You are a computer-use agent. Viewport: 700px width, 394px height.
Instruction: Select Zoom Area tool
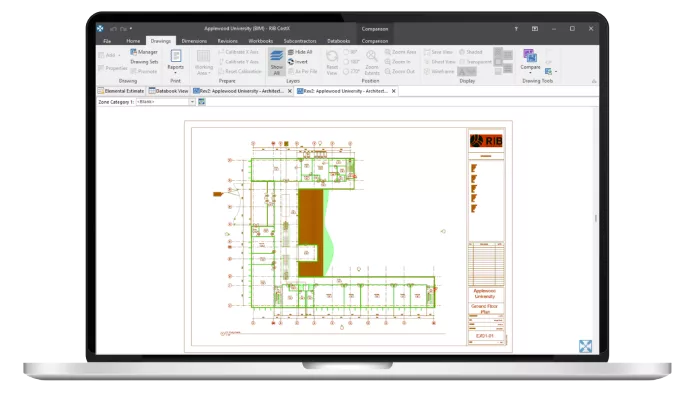[x=400, y=52]
